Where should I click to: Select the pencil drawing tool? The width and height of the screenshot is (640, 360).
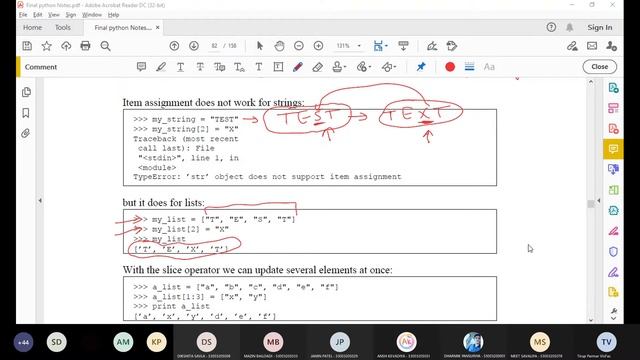point(298,67)
